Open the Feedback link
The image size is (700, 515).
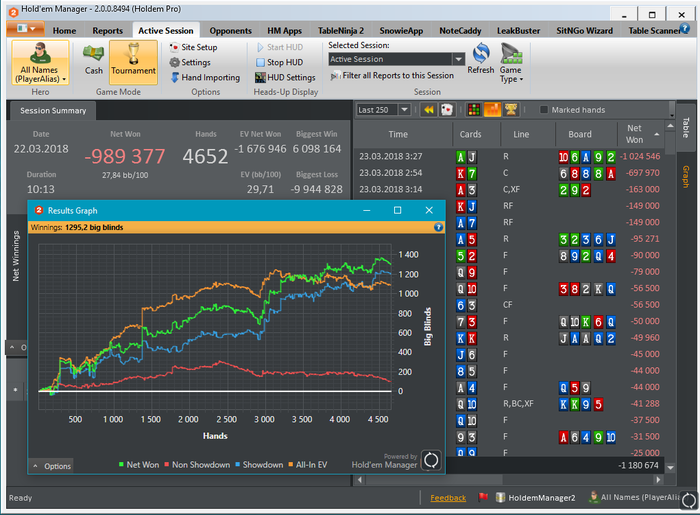point(448,498)
